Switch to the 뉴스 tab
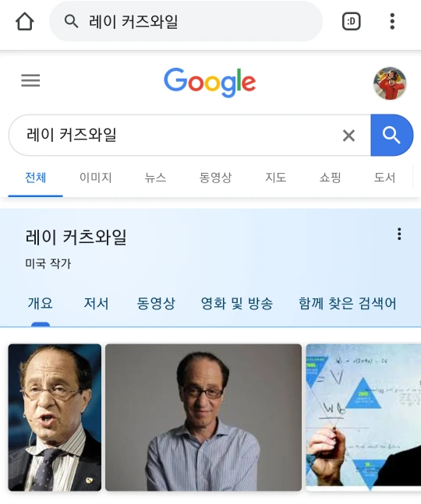 click(x=155, y=178)
